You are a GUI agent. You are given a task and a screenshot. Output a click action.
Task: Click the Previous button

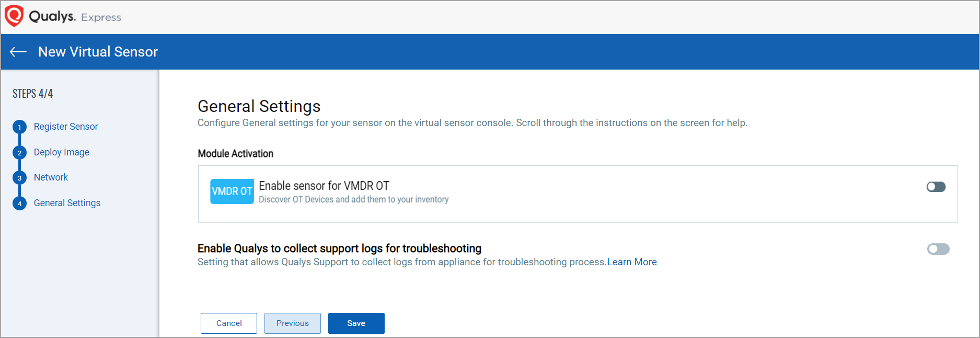[x=292, y=323]
